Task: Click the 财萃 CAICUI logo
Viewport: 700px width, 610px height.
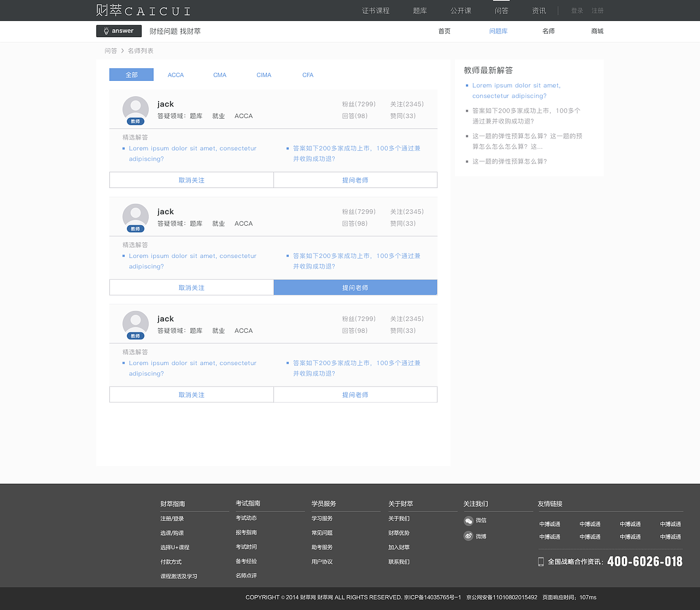Action: point(143,10)
